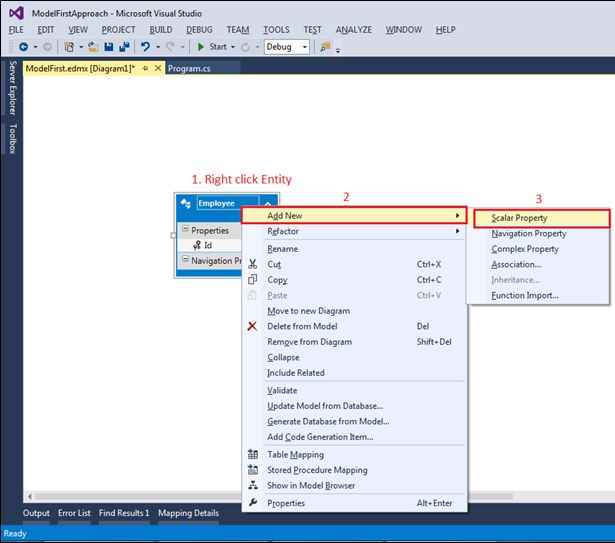615x543 pixels.
Task: Click the Navigate Forward toolbar icon
Action: (47, 47)
